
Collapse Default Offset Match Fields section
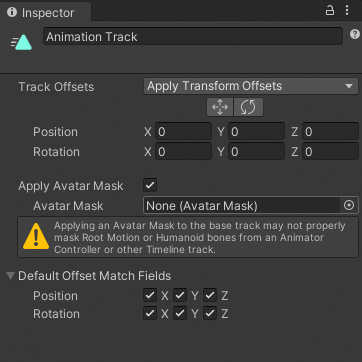tap(11, 276)
